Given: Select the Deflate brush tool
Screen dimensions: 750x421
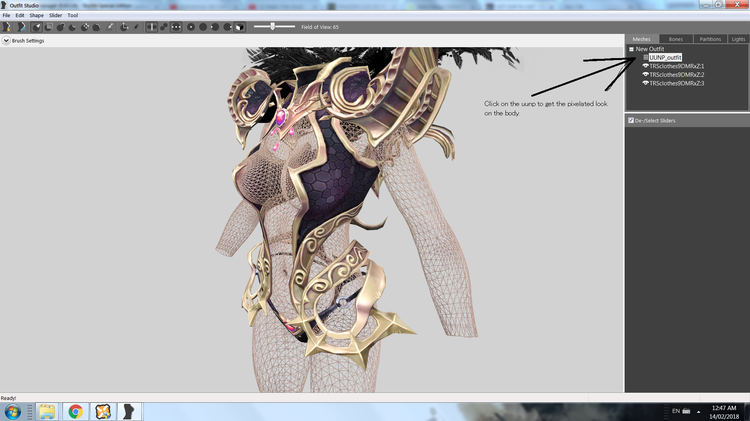Looking at the screenshot, I should [x=72, y=27].
